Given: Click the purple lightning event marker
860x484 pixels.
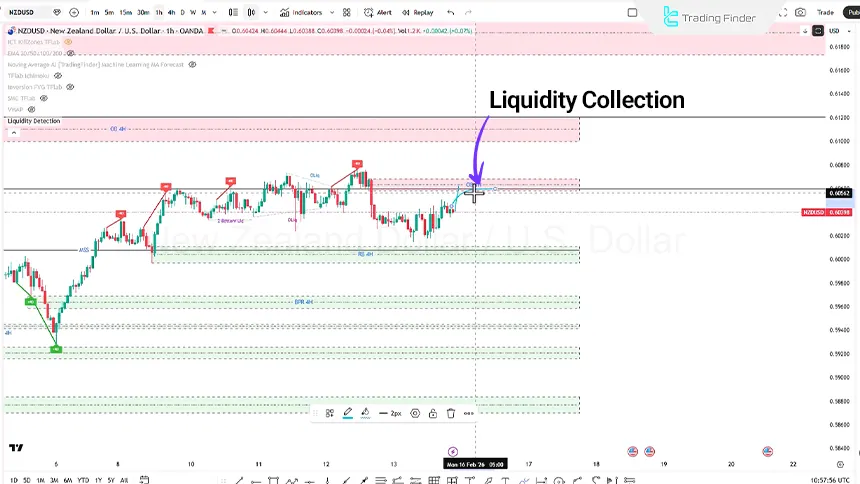Looking at the screenshot, I should pos(452,452).
